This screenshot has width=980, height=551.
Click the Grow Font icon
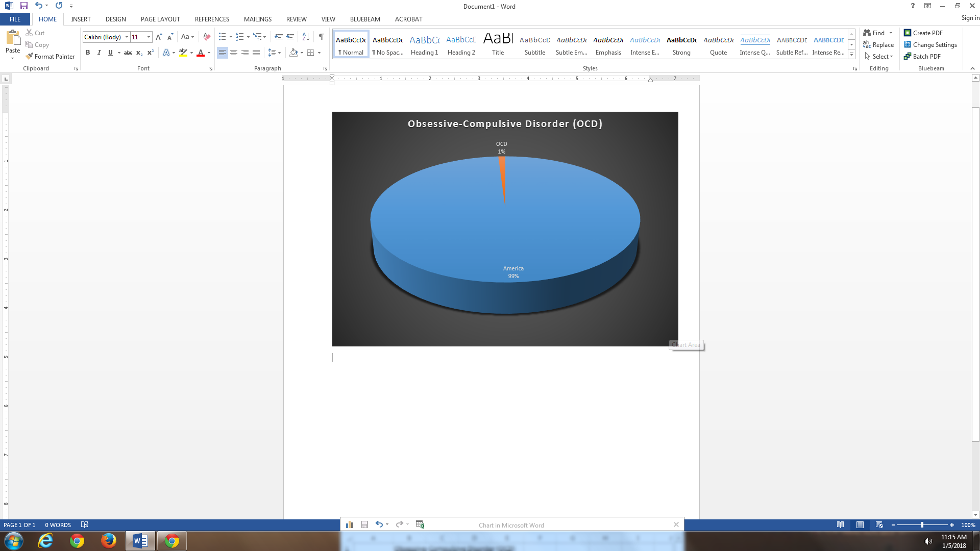pos(159,37)
